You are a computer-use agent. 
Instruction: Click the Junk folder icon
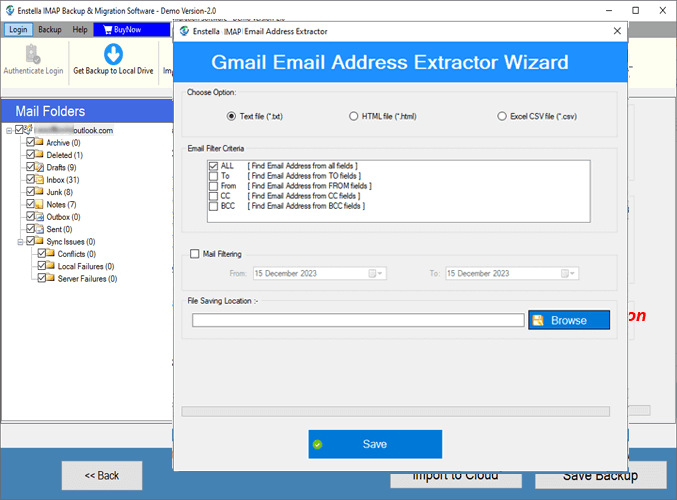pos(39,191)
